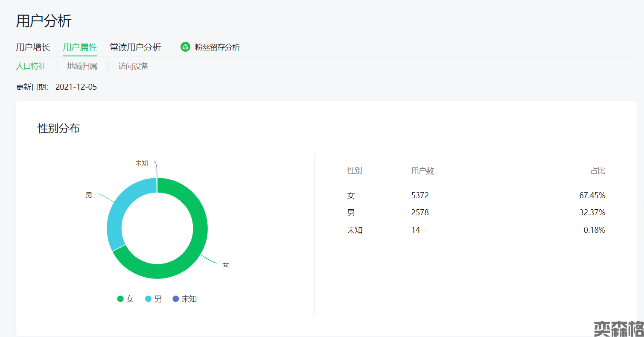Switch to the 地域归属 sub-tab

point(82,66)
